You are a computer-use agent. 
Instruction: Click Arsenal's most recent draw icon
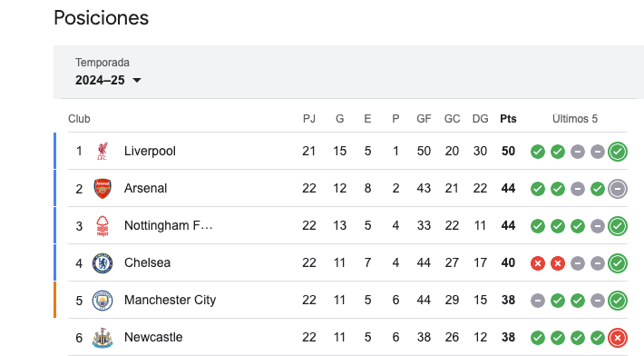pyautogui.click(x=618, y=189)
